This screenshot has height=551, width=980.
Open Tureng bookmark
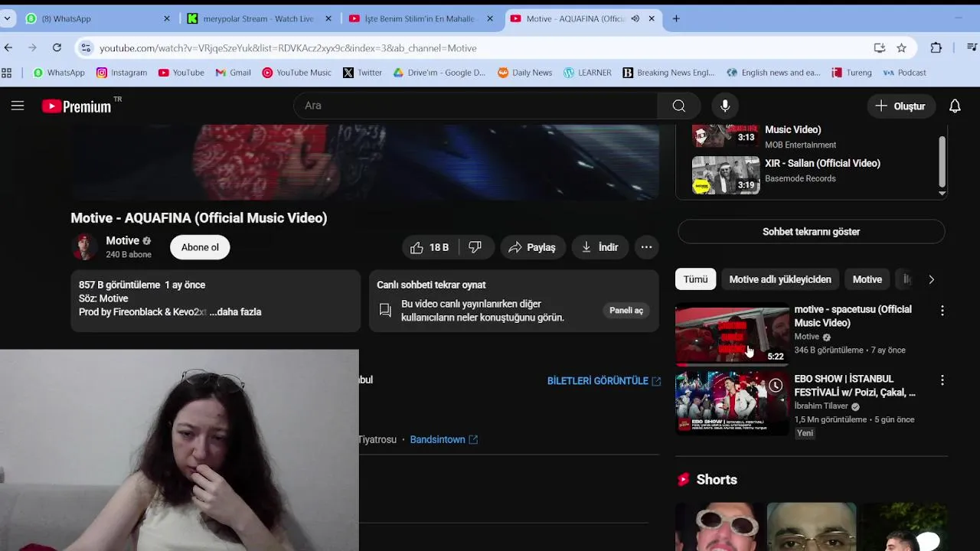pyautogui.click(x=851, y=73)
